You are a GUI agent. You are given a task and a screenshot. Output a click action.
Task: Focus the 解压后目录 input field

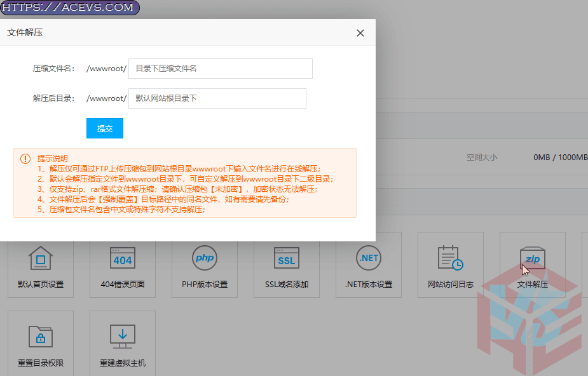click(x=217, y=98)
